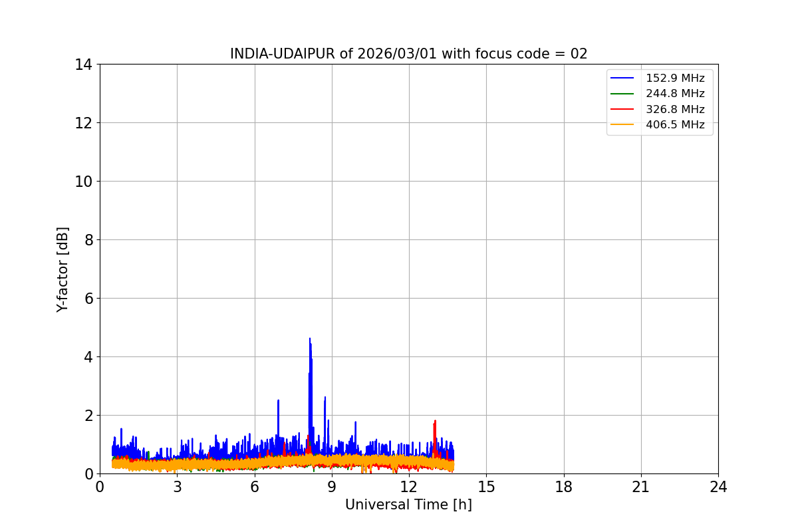Click x-axis tick label 3
This screenshot has height=532, width=798.
click(177, 487)
